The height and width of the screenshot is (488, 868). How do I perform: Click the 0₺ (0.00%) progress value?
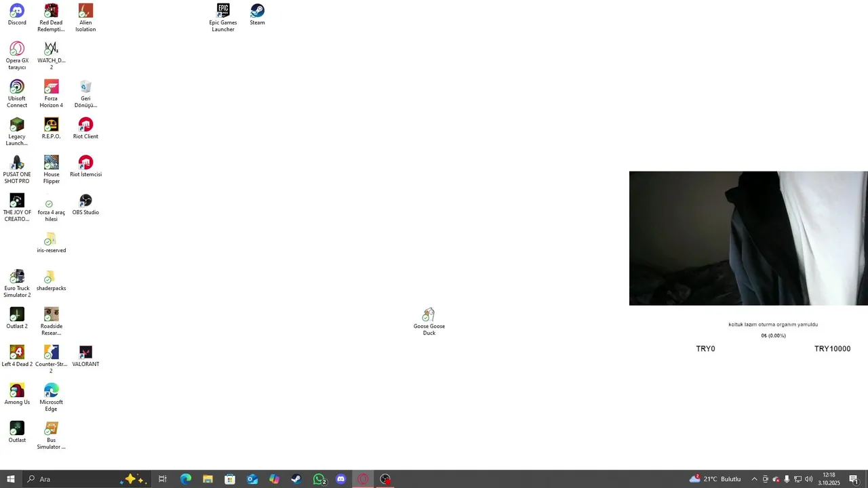pyautogui.click(x=773, y=335)
